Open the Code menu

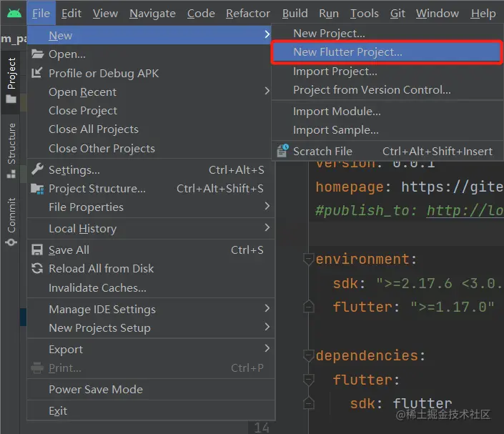pos(201,13)
